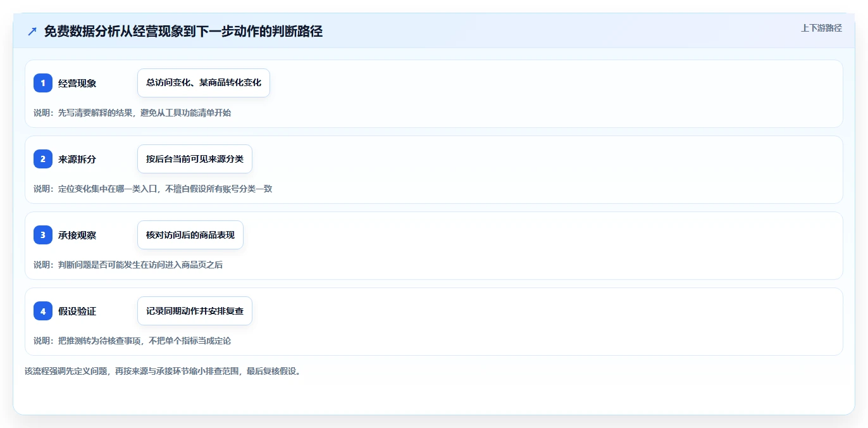The image size is (868, 428).
Task: Click the 来源拆分 step label
Action: 77,159
